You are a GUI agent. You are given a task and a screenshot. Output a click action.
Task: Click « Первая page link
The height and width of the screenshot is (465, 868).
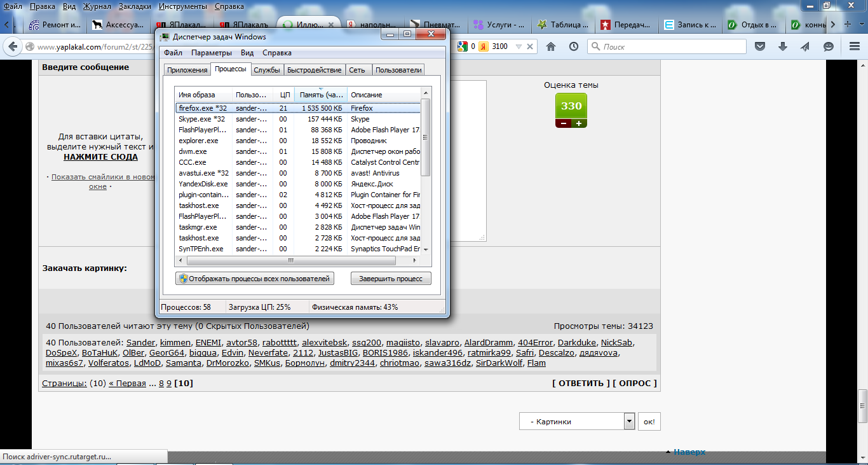click(x=128, y=384)
